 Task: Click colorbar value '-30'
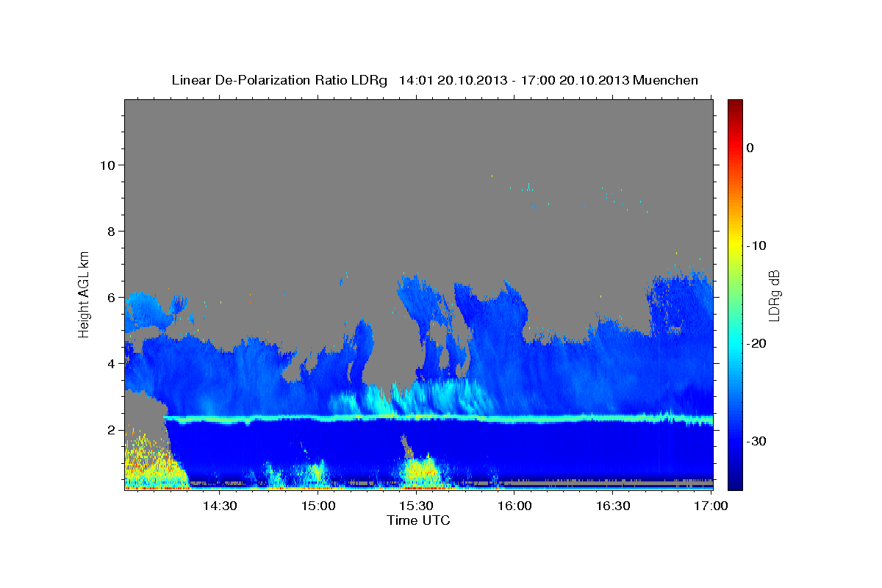pyautogui.click(x=758, y=441)
